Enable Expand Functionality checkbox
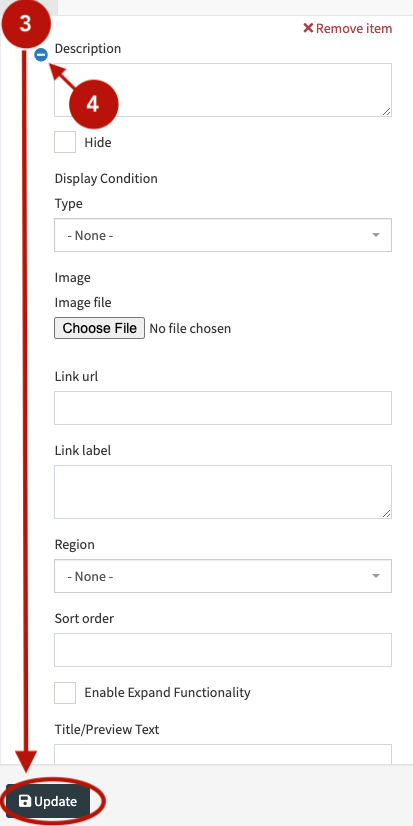Screen dimensions: 413x826 65,693
